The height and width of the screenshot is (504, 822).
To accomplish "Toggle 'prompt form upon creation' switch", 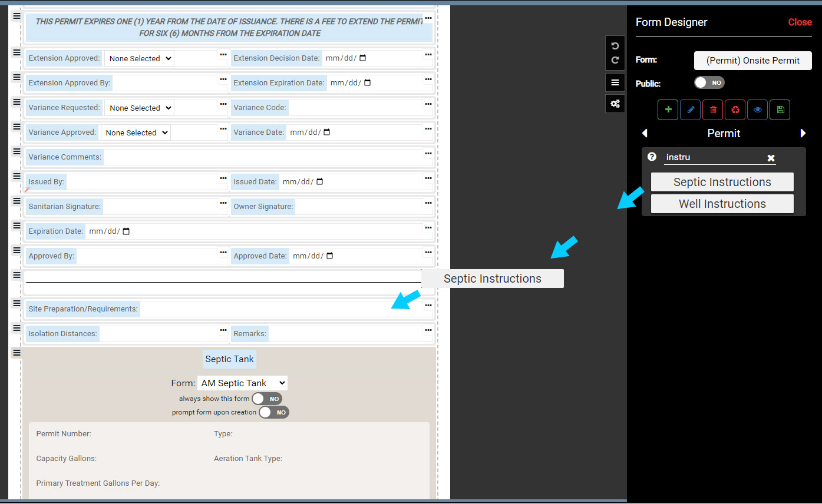I will (273, 412).
